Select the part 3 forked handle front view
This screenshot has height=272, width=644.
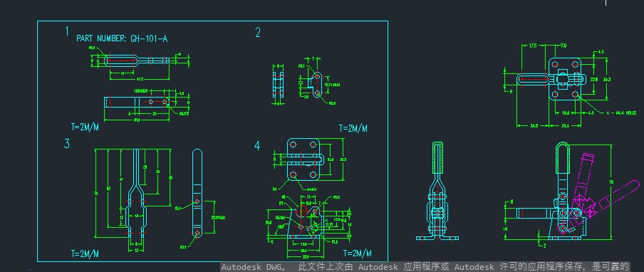[136, 193]
